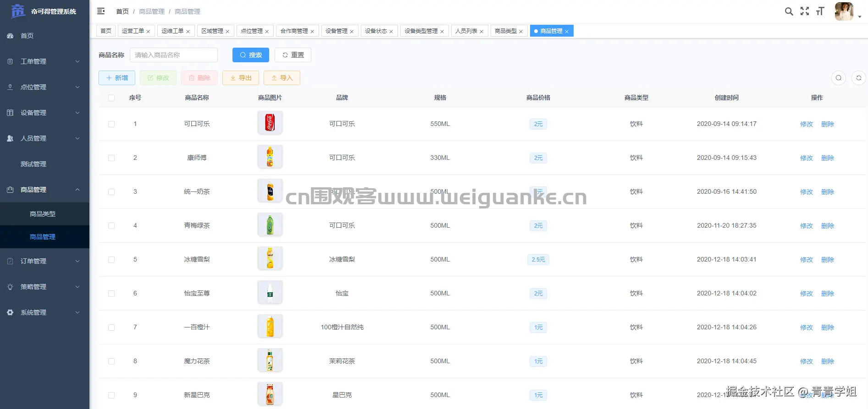Click 修改 link for 可口可乐 row
The image size is (868, 409).
pos(807,124)
